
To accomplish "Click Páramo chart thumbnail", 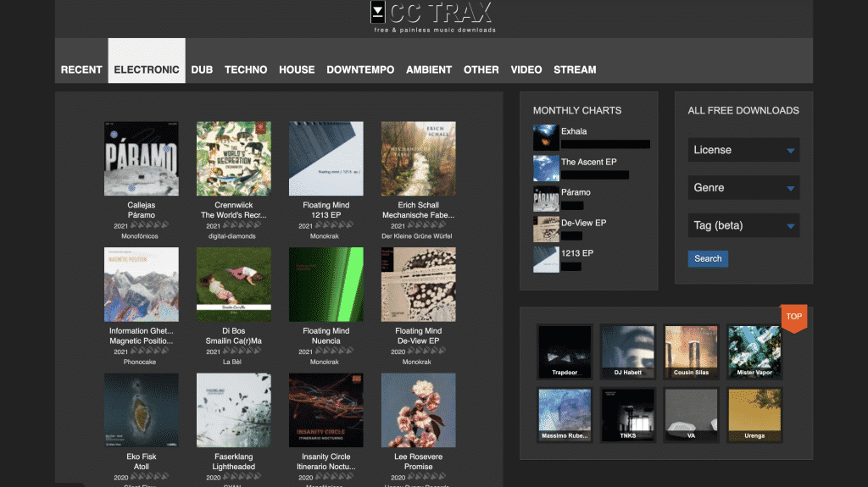I will [546, 198].
